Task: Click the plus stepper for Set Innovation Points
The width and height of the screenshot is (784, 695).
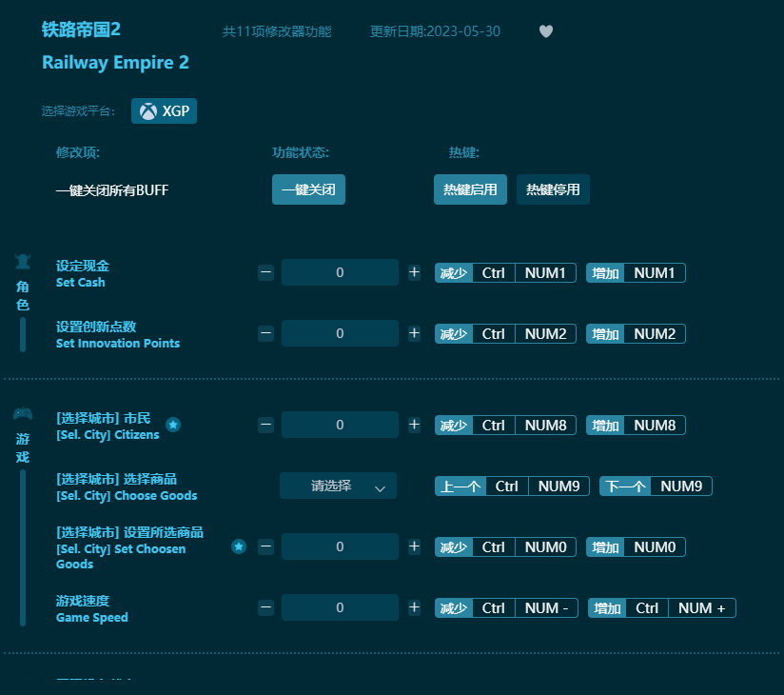Action: pyautogui.click(x=414, y=333)
